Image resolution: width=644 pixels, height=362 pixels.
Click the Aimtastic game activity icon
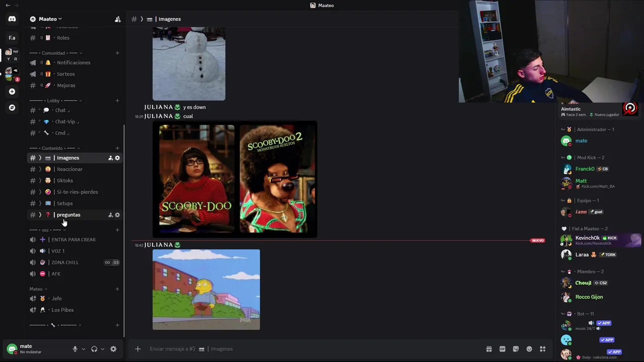[x=630, y=109]
